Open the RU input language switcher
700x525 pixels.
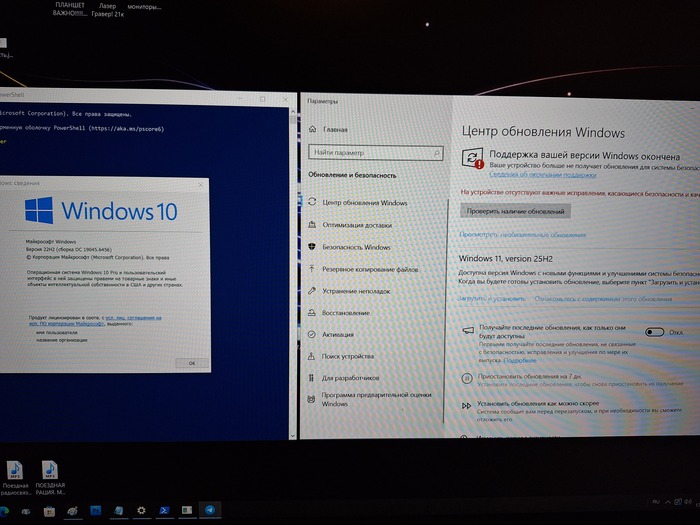(x=656, y=502)
